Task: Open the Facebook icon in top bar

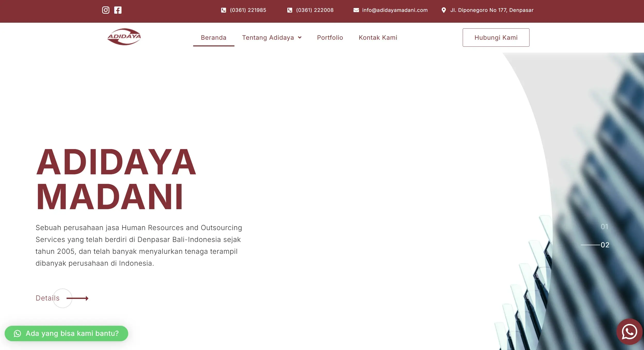Action: [x=118, y=10]
